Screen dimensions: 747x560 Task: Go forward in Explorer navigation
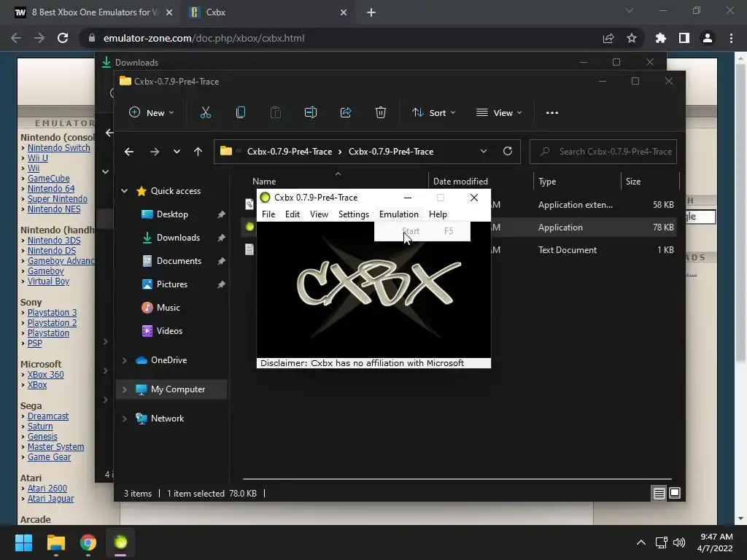click(155, 152)
